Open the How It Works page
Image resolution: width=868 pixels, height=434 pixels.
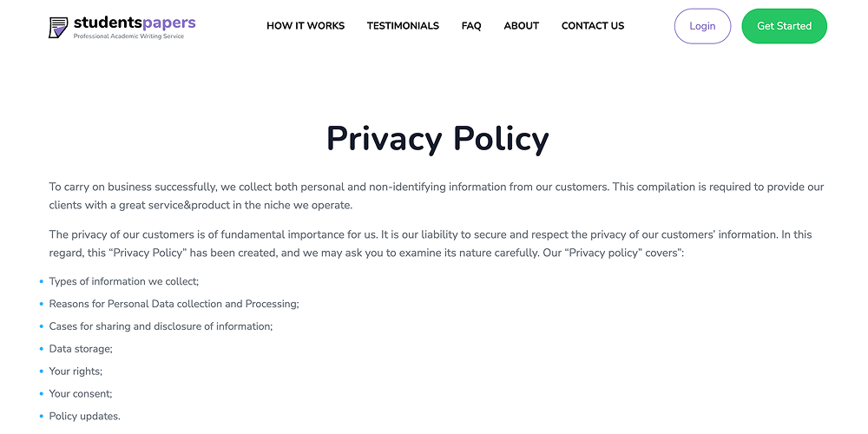[x=306, y=26]
